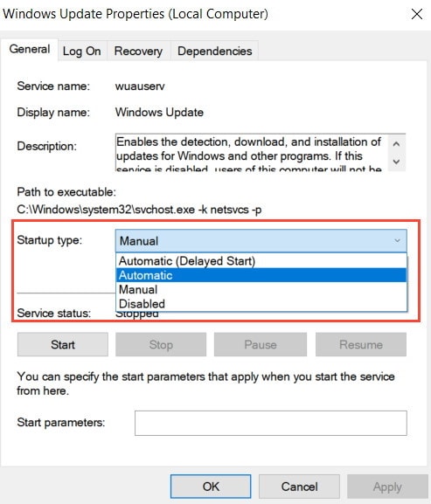Open the Log On tab
431x504 pixels.
(x=82, y=52)
